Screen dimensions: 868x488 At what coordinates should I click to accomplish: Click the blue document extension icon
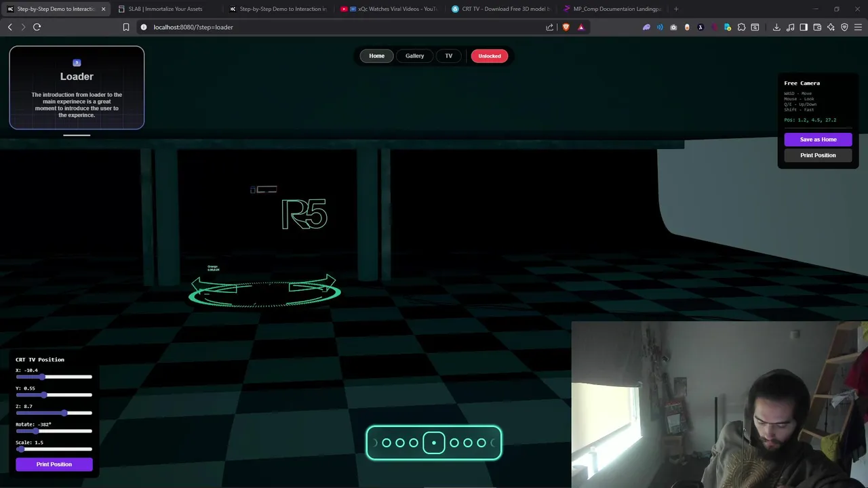pyautogui.click(x=728, y=27)
